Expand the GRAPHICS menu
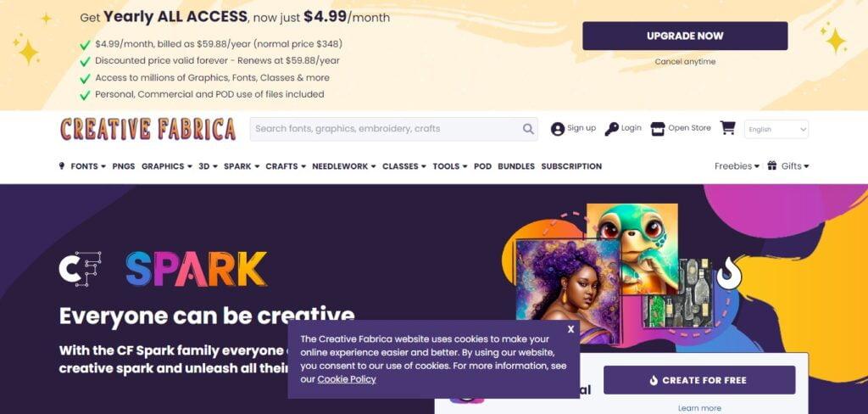This screenshot has height=414, width=868. pyautogui.click(x=167, y=166)
